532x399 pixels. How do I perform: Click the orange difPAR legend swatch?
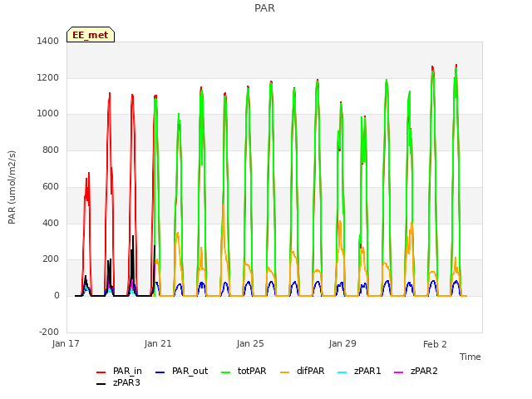point(284,372)
